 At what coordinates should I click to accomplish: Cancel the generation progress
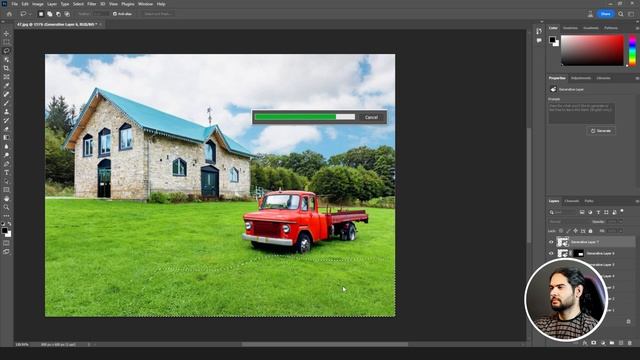[371, 117]
